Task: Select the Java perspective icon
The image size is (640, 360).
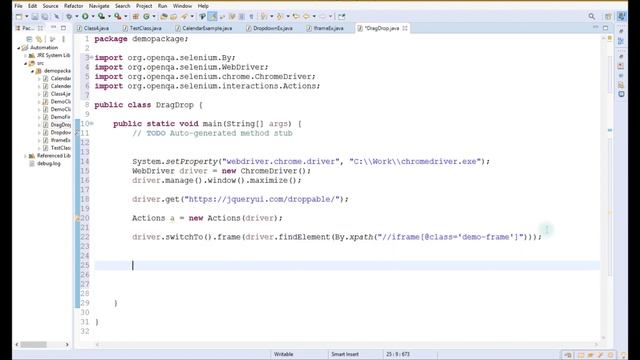Action: coord(621,16)
